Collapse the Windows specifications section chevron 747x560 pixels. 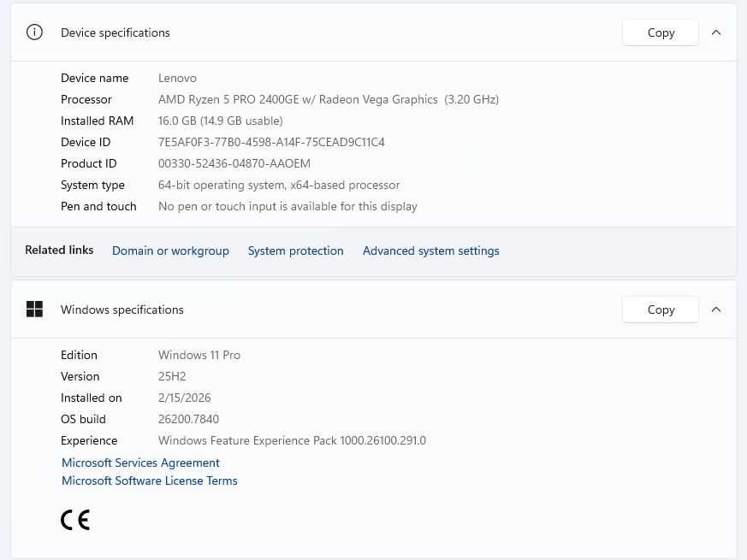coord(715,309)
